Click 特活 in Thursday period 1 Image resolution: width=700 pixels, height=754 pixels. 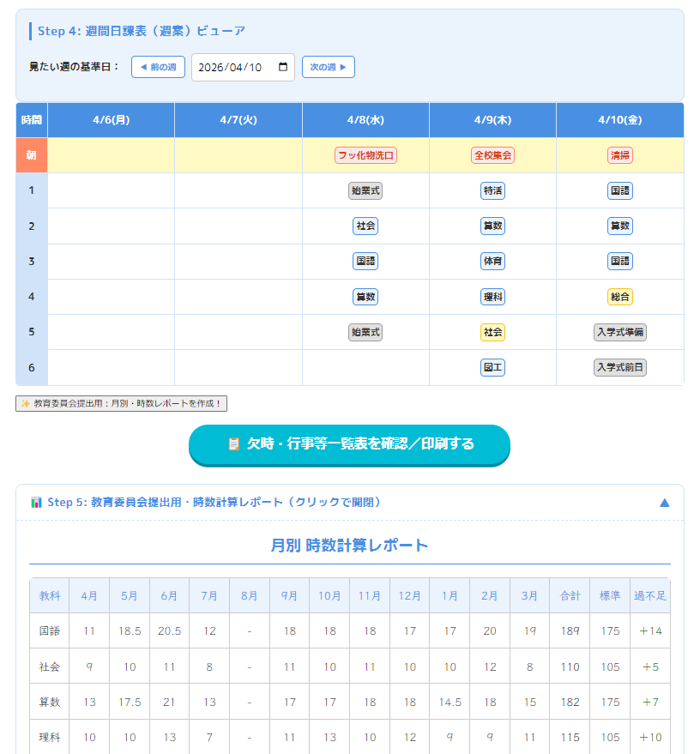pyautogui.click(x=492, y=190)
